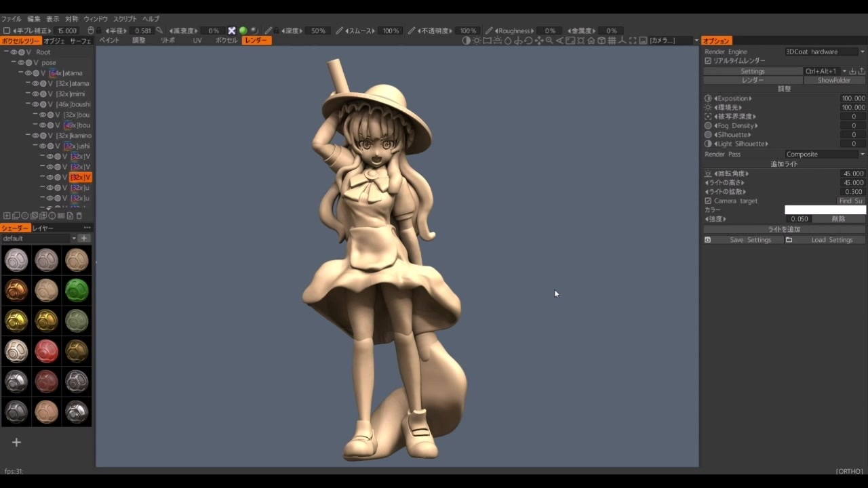Open the ウィンドウ menu
This screenshot has height=488, width=868.
pos(96,19)
